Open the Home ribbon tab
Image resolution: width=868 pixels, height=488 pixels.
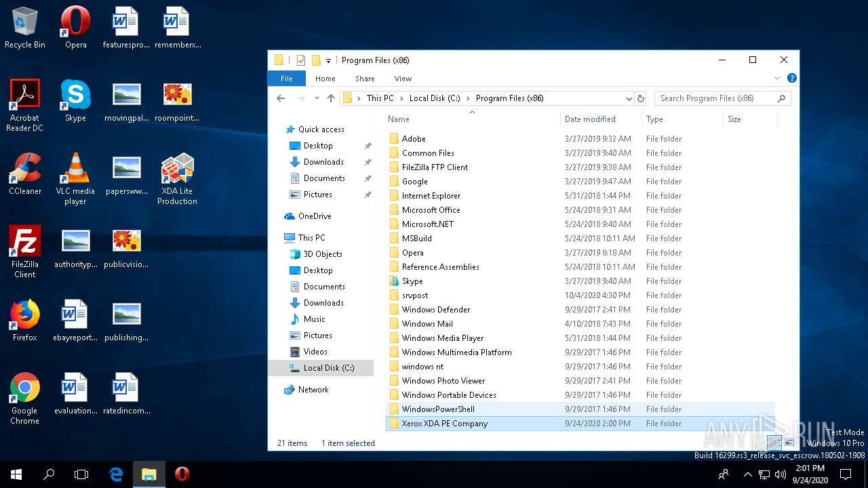click(x=325, y=79)
